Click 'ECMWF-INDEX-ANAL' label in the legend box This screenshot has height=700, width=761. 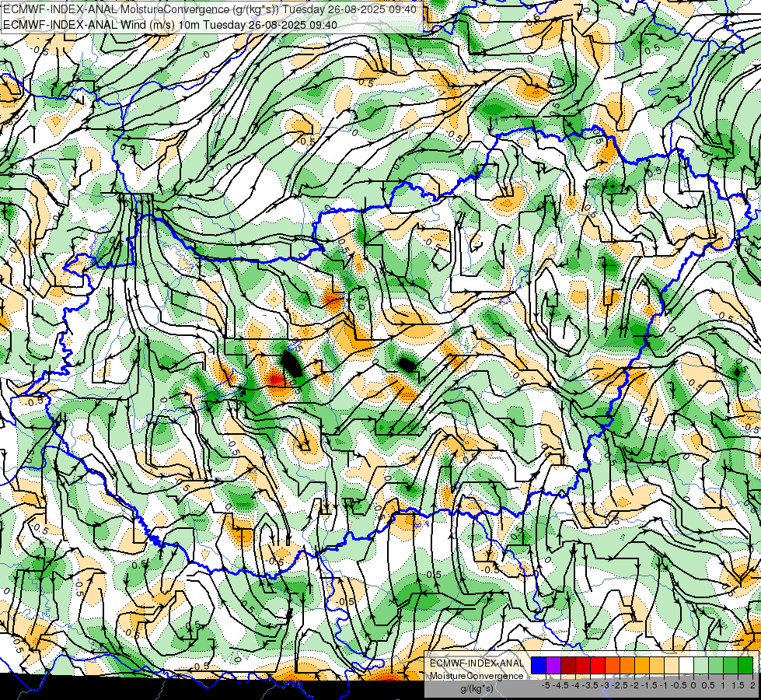[476, 663]
